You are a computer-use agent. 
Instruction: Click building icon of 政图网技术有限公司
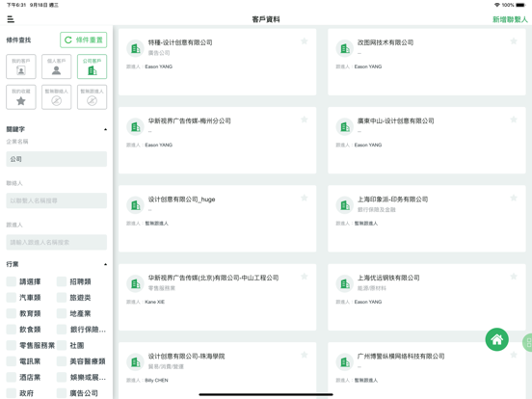345,48
